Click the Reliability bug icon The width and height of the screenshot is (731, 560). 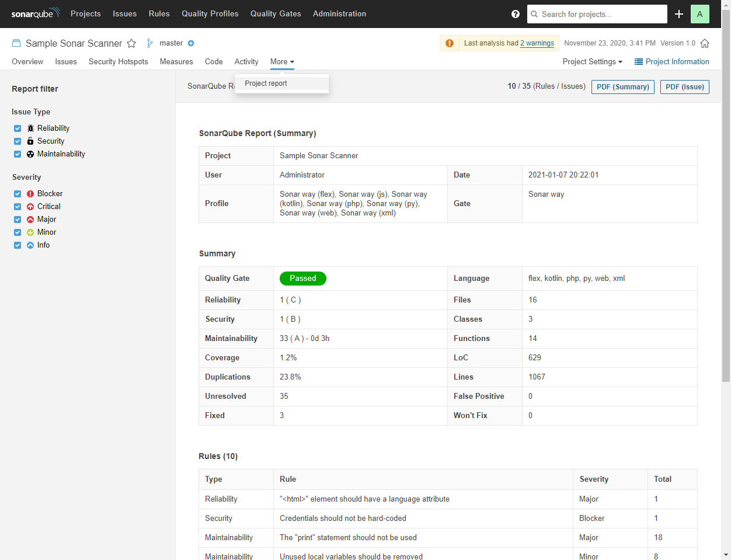pos(30,128)
